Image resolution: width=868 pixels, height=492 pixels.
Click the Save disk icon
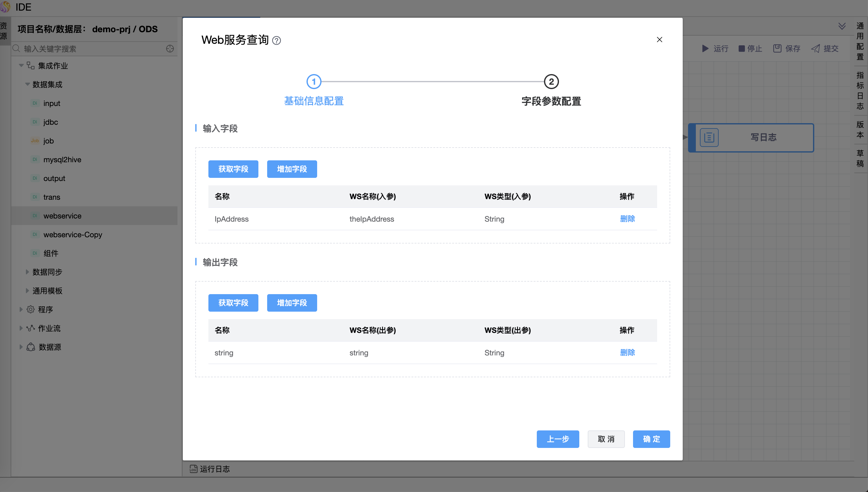point(777,49)
